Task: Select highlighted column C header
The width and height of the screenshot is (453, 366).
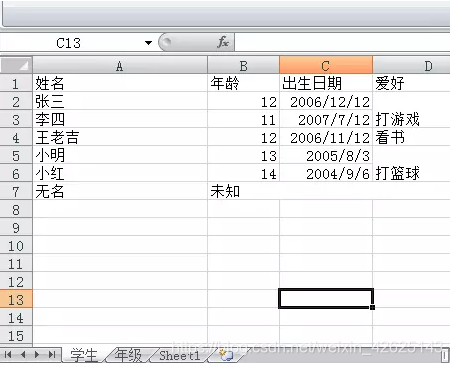Action: click(x=326, y=65)
